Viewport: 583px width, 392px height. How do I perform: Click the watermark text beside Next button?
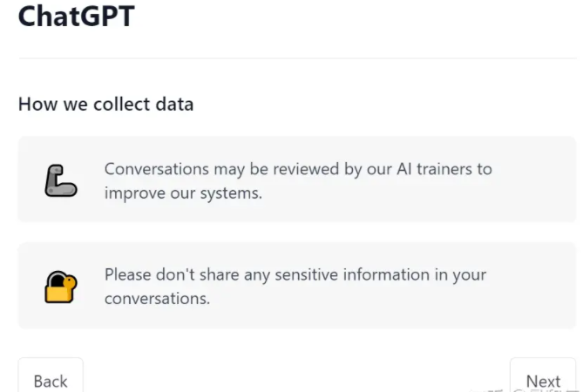(x=525, y=389)
